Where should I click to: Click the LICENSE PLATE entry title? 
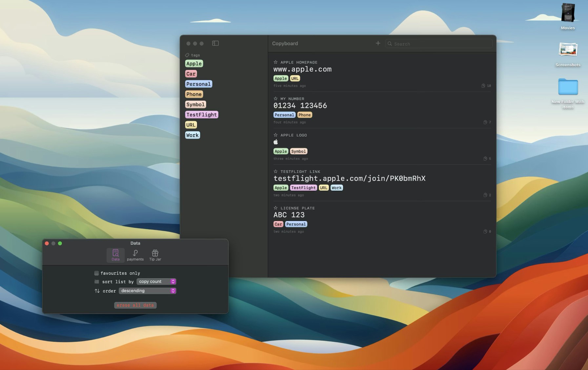pyautogui.click(x=297, y=208)
